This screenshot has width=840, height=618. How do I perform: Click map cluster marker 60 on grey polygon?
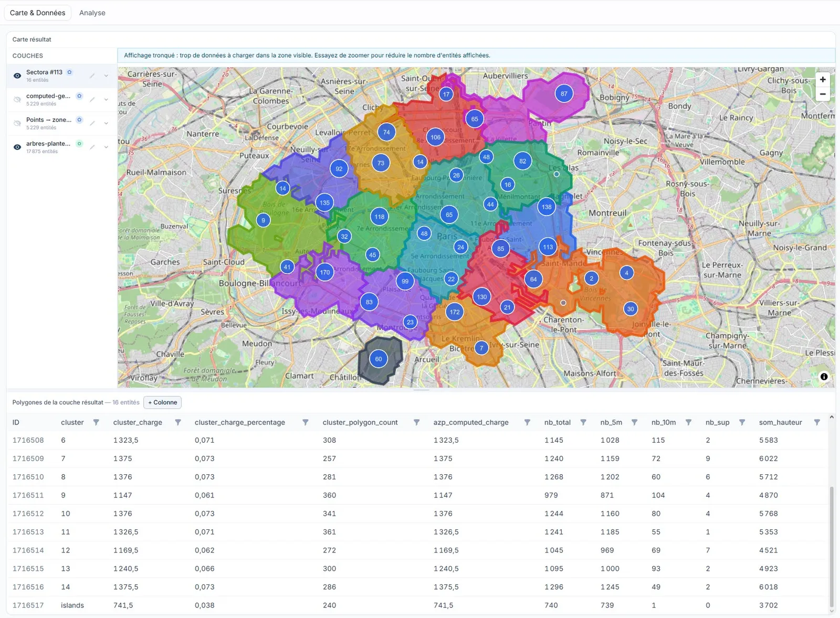pos(379,359)
